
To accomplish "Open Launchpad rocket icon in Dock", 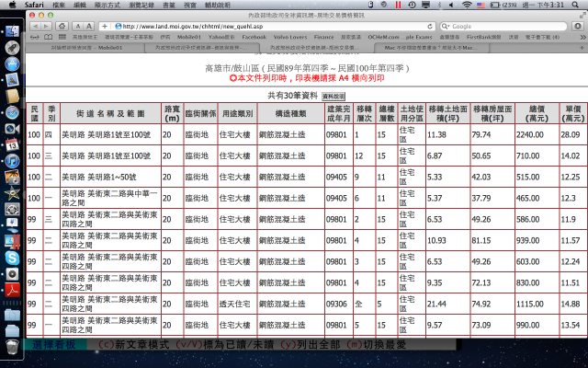I will click(x=12, y=48).
